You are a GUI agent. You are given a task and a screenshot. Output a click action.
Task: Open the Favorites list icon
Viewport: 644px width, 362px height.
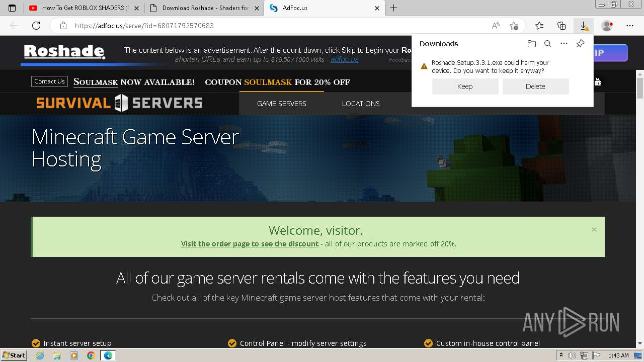539,26
